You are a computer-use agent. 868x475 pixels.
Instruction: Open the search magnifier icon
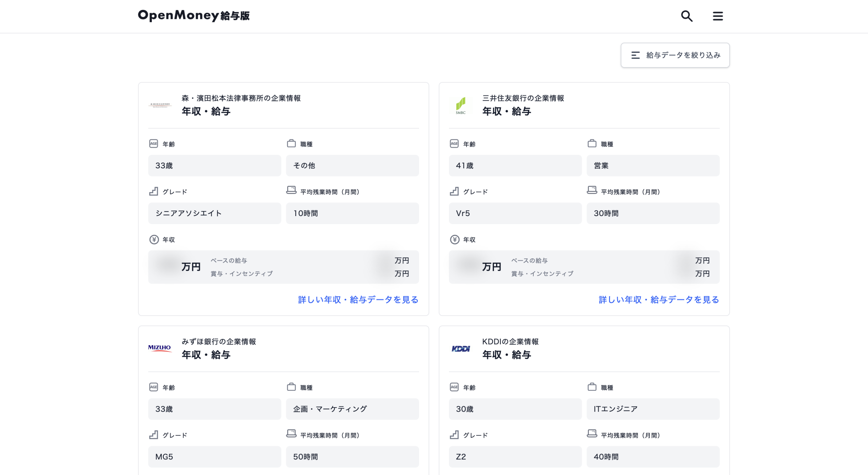[687, 16]
